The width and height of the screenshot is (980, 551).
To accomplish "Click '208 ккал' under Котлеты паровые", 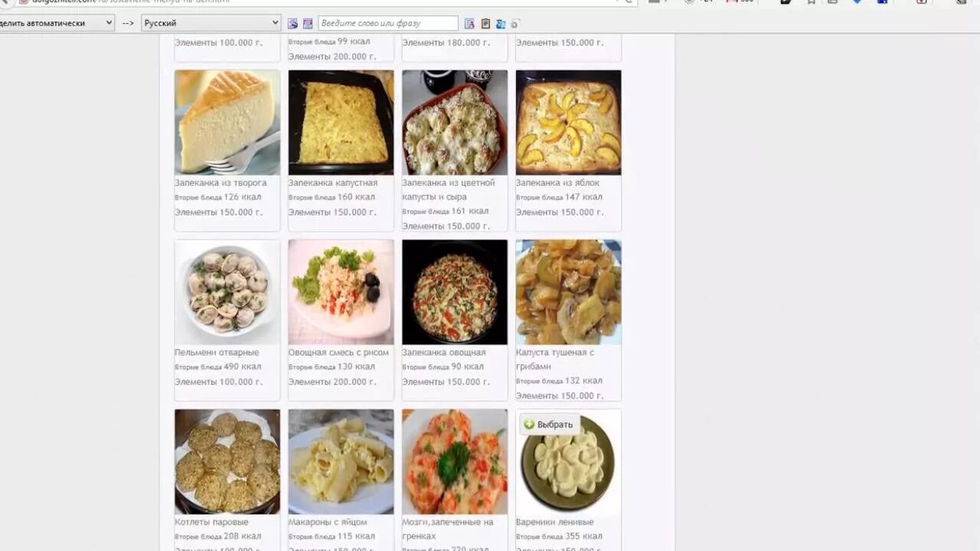I will click(243, 536).
